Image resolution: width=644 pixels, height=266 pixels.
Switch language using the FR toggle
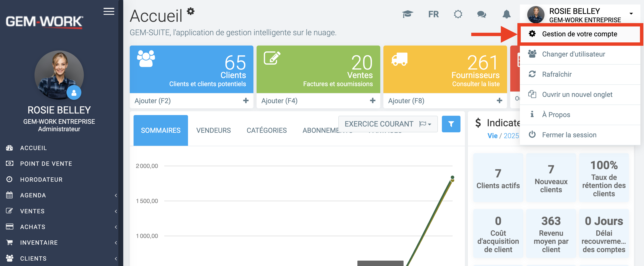(x=433, y=14)
